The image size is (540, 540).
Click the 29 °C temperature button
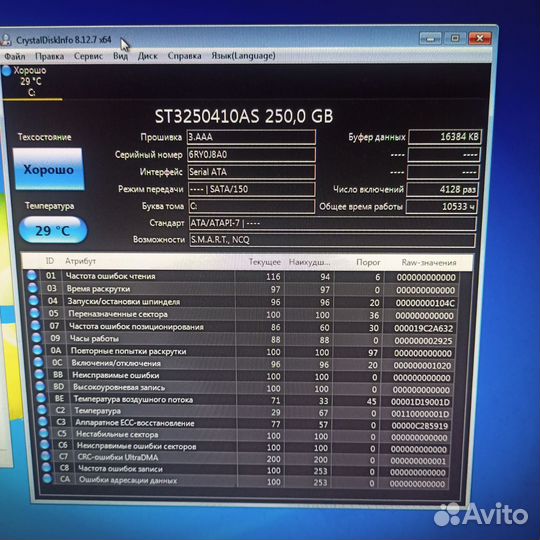pyautogui.click(x=53, y=230)
